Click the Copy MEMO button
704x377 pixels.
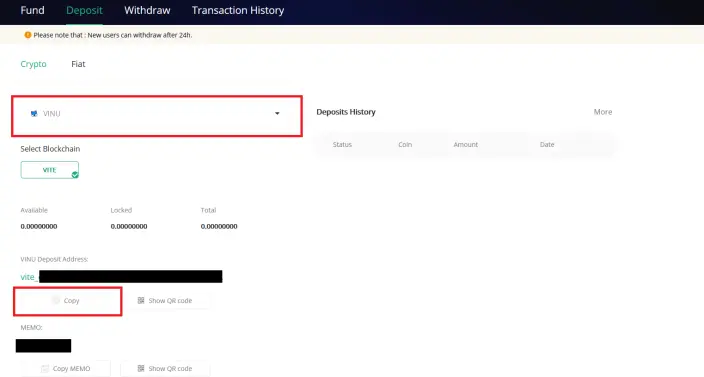(x=66, y=368)
